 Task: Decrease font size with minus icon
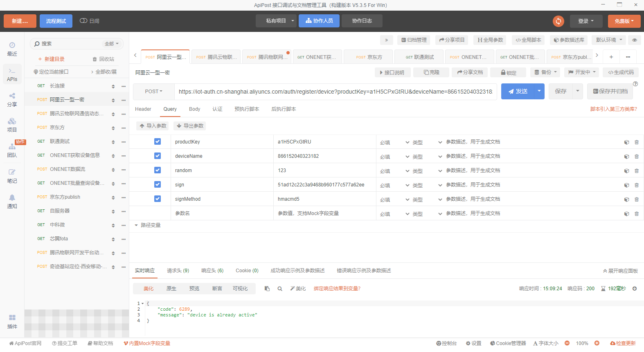click(x=567, y=343)
